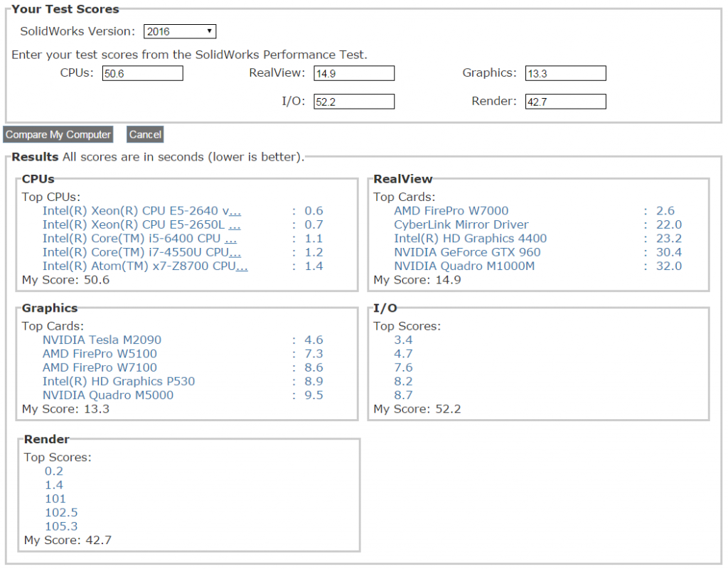Click the "My Score: 50.6" CPU text
This screenshot has width=728, height=569.
66,280
